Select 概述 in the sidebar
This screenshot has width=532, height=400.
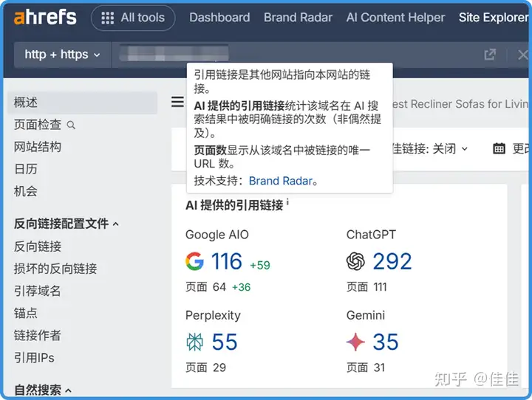(x=83, y=103)
